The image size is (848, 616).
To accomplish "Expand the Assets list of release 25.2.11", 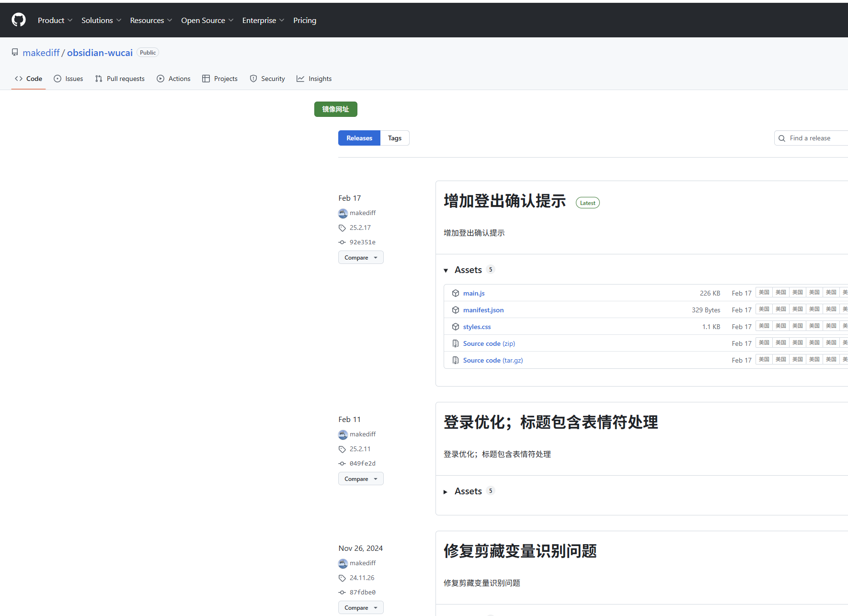I will pyautogui.click(x=468, y=491).
